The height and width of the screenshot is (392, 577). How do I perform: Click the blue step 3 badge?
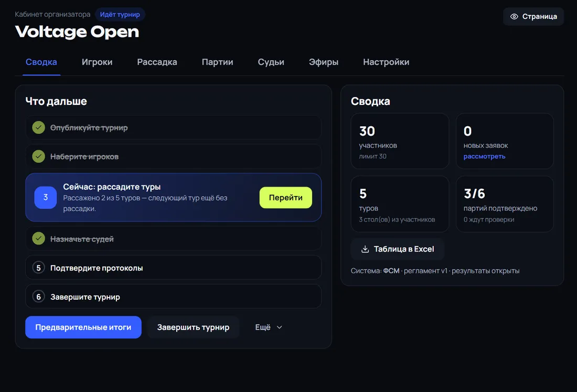tap(46, 198)
